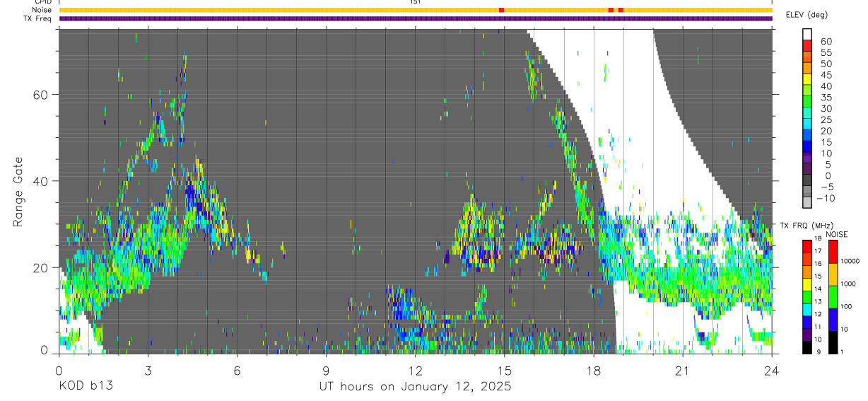Image resolution: width=868 pixels, height=401 pixels.
Task: Click the '35' label on ELEV scale
Action: coord(826,98)
